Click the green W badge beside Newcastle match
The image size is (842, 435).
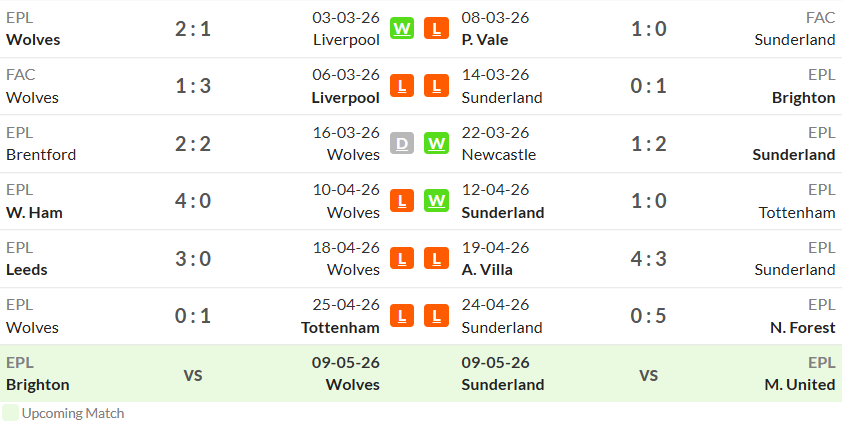pos(436,143)
